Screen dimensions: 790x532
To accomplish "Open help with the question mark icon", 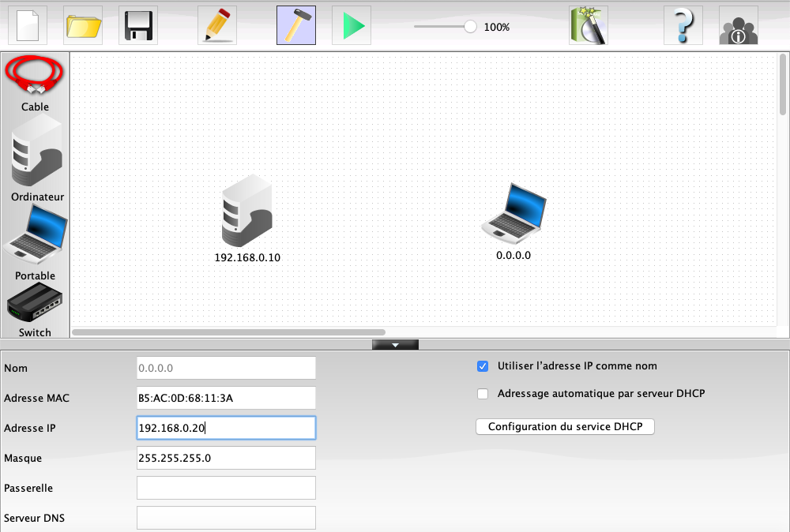I will tap(683, 25).
